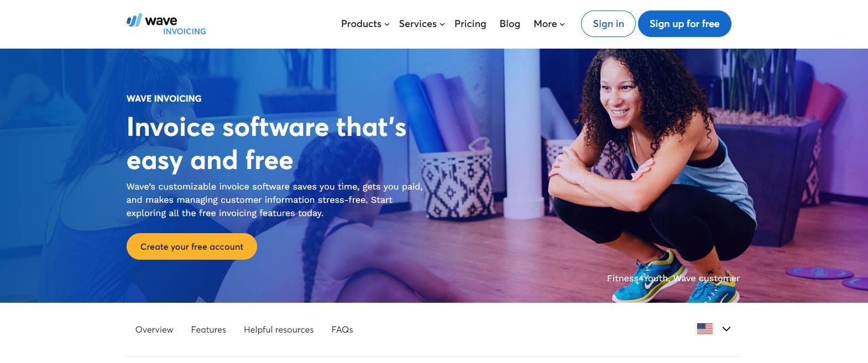Select the US flag country icon

pos(705,329)
